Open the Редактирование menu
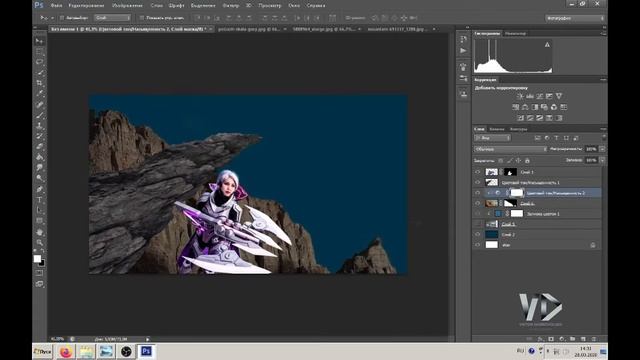This screenshot has width=640, height=360. 87,6
